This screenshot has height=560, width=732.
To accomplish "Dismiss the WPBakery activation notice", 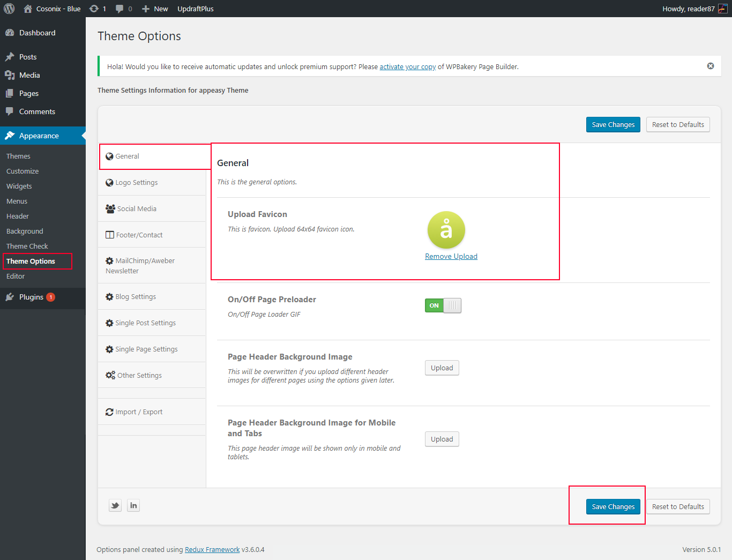I will pyautogui.click(x=710, y=66).
